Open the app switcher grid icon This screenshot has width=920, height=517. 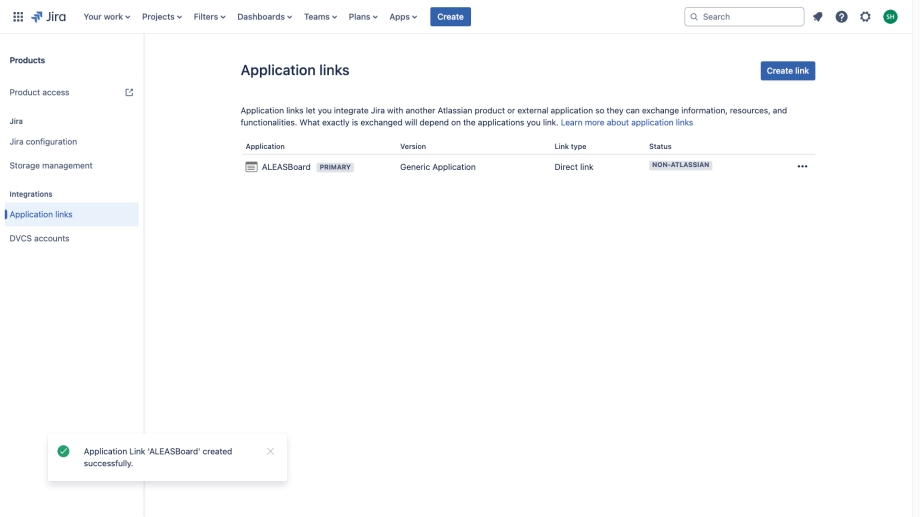[18, 17]
